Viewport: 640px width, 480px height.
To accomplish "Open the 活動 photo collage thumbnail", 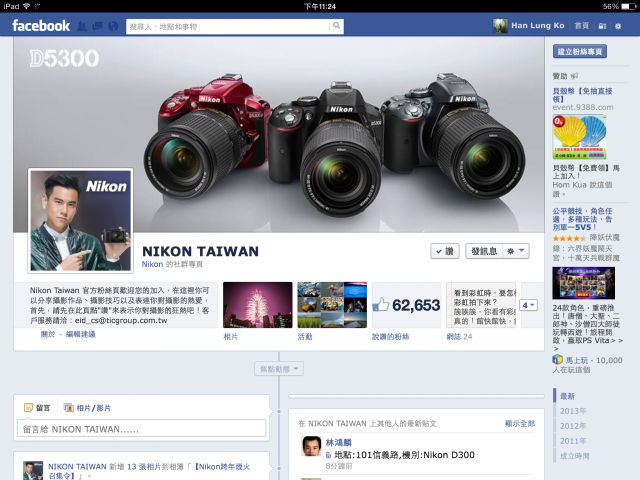I will click(332, 305).
